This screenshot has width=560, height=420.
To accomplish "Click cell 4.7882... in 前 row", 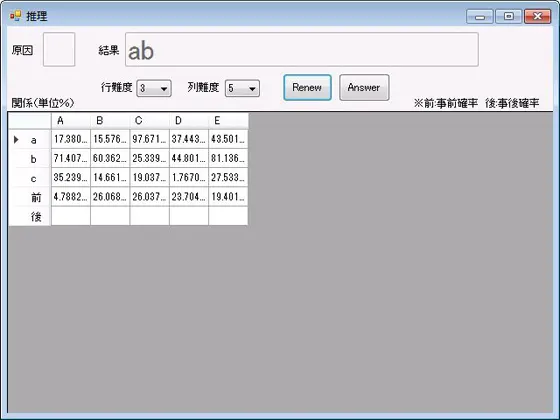I will [x=71, y=197].
